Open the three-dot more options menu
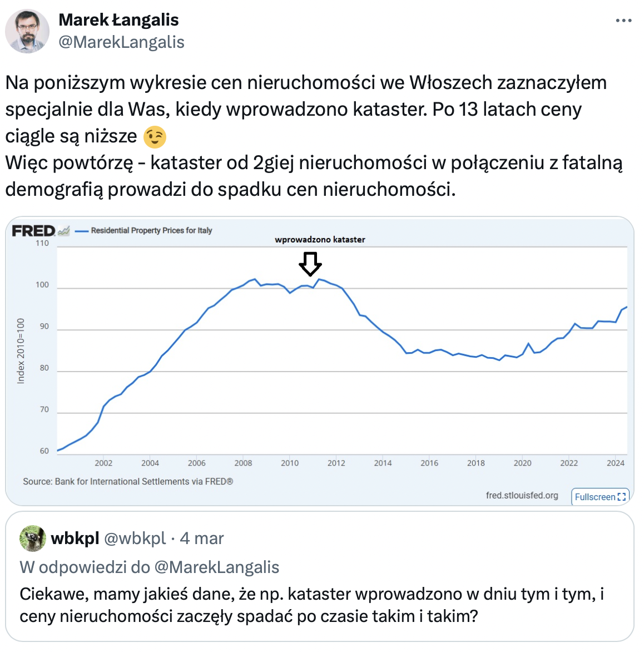 (623, 21)
